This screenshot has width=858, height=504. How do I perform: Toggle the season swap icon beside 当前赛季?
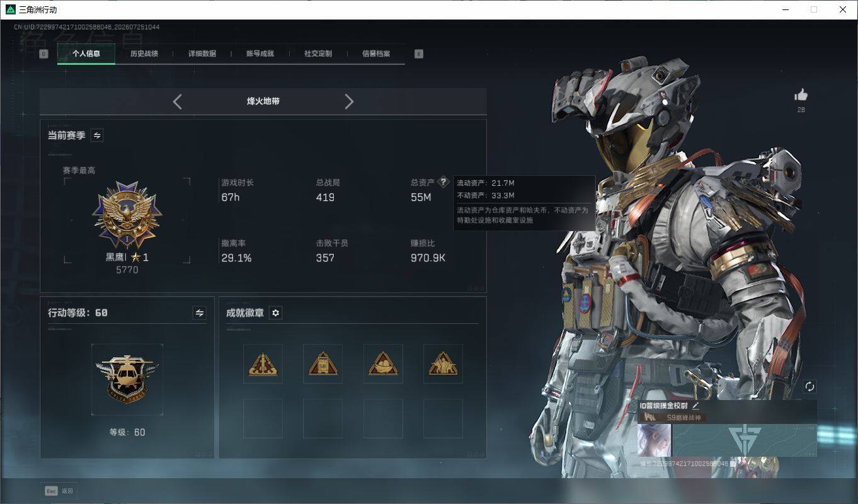pyautogui.click(x=97, y=135)
